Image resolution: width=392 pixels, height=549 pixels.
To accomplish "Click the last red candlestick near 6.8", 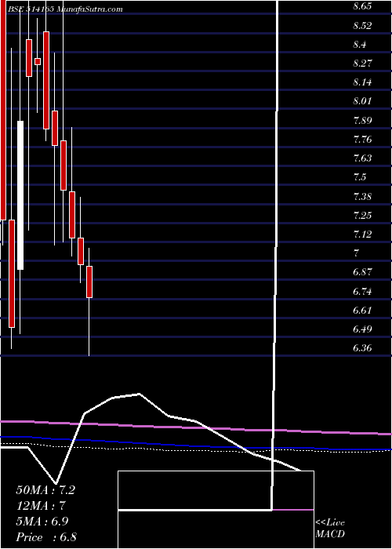I will (89, 282).
